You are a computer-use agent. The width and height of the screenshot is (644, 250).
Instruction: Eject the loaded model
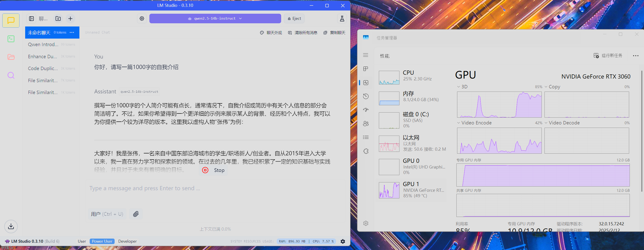[294, 18]
